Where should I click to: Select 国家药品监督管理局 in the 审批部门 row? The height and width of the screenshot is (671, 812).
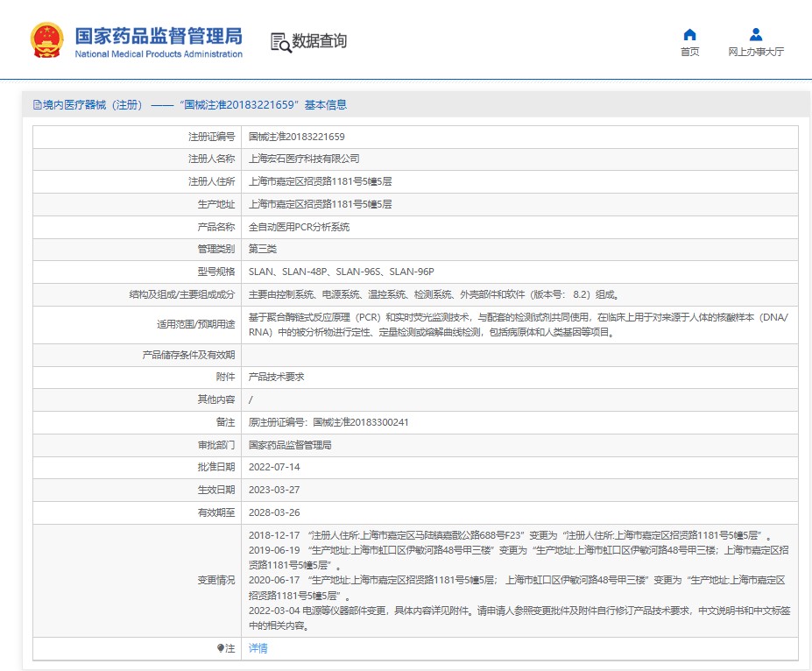[x=290, y=445]
